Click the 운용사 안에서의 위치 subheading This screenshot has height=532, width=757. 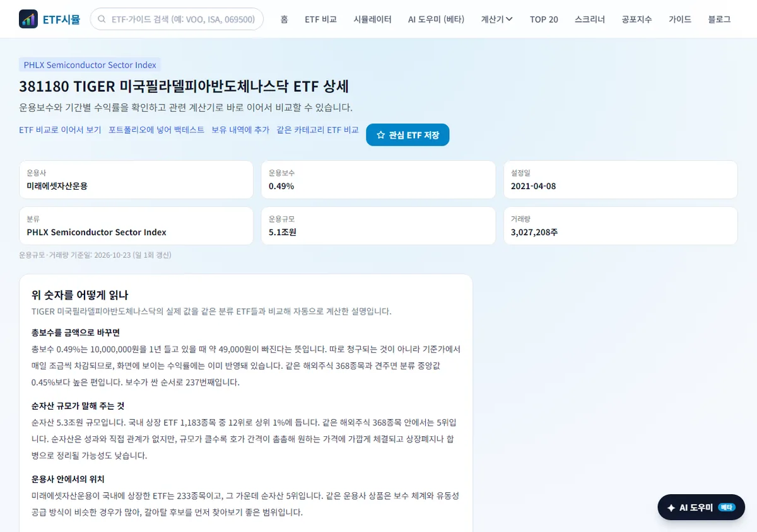point(67,479)
